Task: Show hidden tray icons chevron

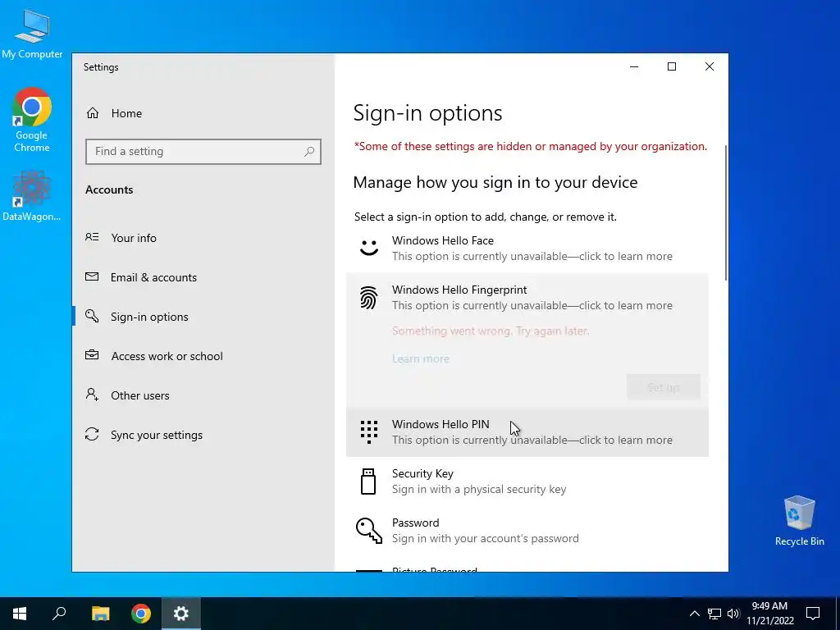Action: click(x=694, y=614)
